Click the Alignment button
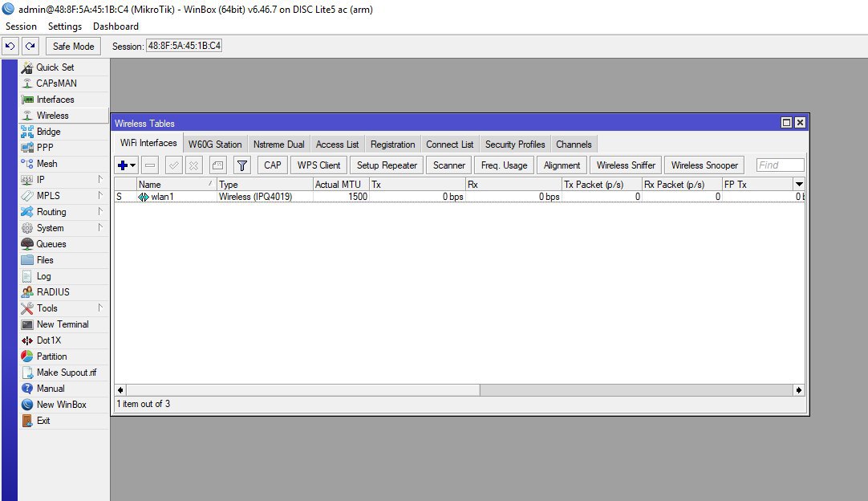Image resolution: width=868 pixels, height=501 pixels. pyautogui.click(x=562, y=165)
